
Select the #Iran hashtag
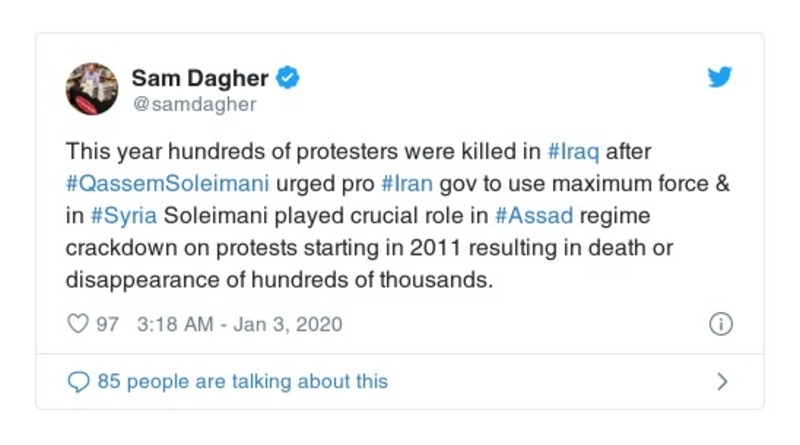(x=404, y=184)
